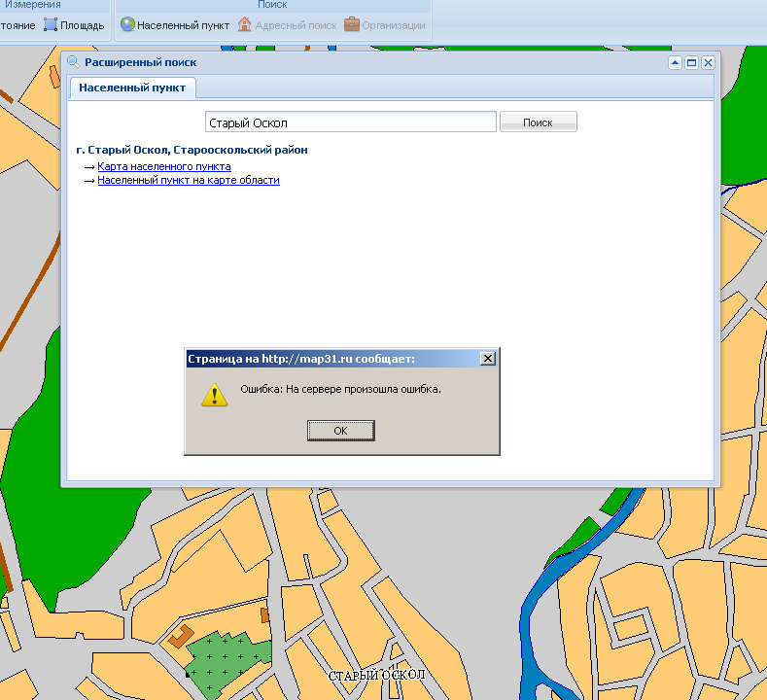Open the Организации briefcase search tool
Image resolution: width=767 pixels, height=700 pixels.
coord(352,25)
